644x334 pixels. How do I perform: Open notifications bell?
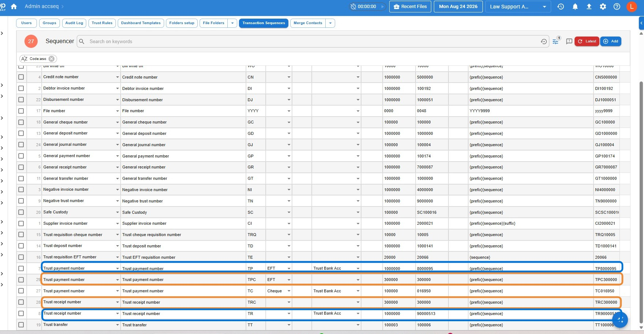pyautogui.click(x=575, y=7)
